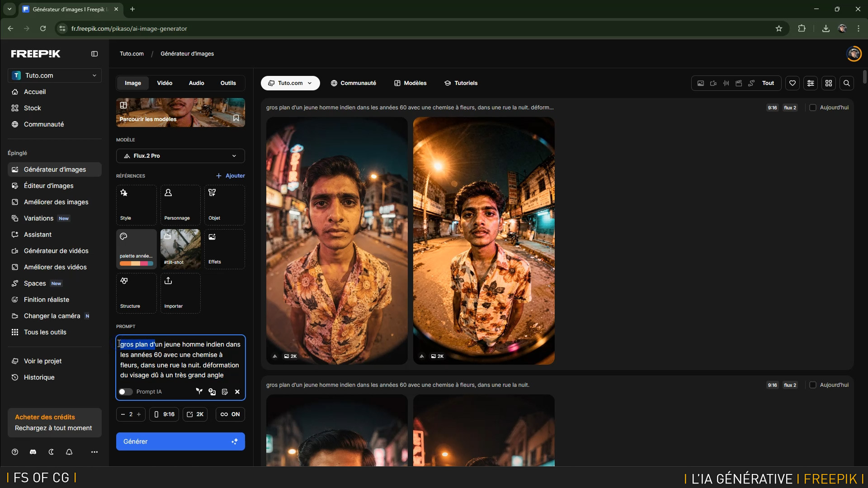Open the Communauté tab in gallery header
The image size is (868, 488).
[x=353, y=83]
